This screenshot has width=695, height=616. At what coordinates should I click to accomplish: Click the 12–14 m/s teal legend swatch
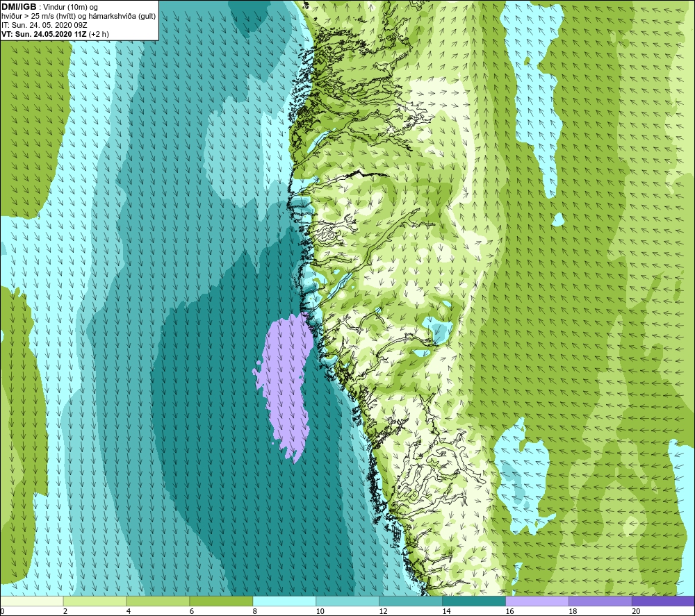coord(411,601)
